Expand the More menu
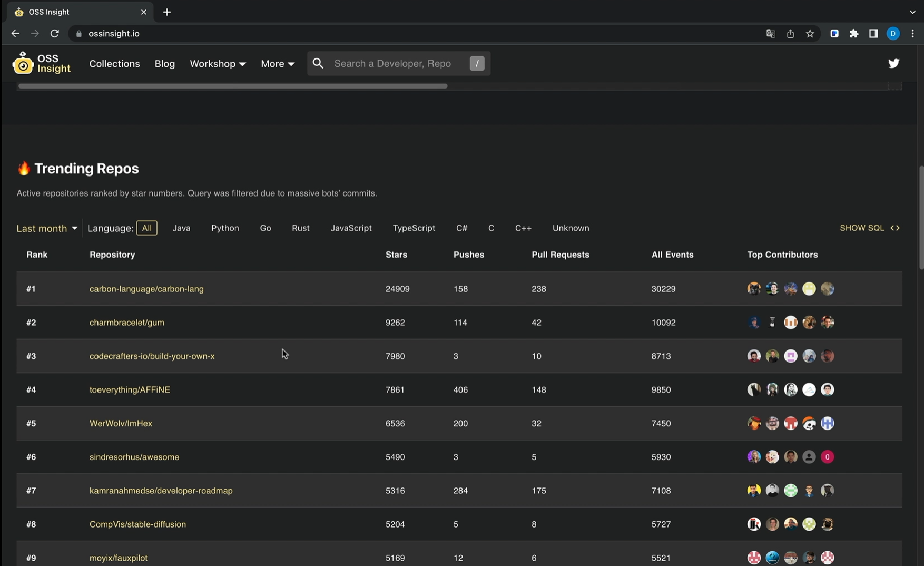The width and height of the screenshot is (924, 566). point(278,64)
